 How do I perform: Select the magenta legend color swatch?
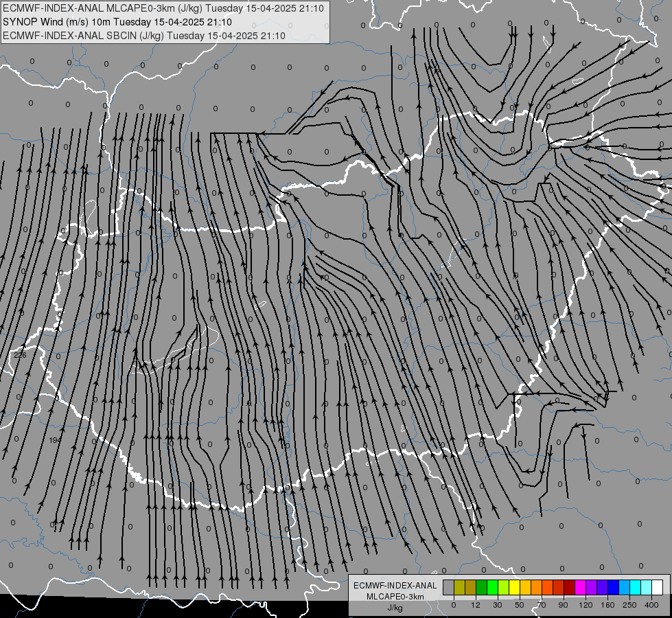(x=580, y=587)
